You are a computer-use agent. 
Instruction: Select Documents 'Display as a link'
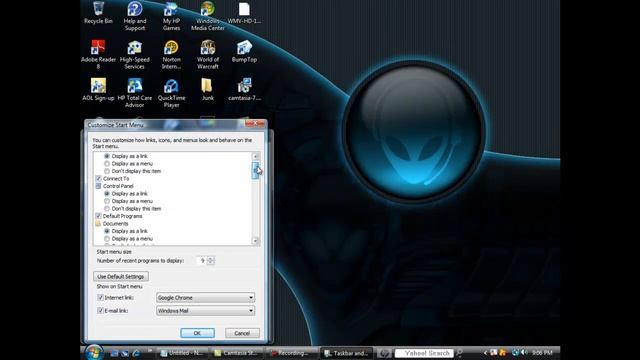tap(107, 231)
